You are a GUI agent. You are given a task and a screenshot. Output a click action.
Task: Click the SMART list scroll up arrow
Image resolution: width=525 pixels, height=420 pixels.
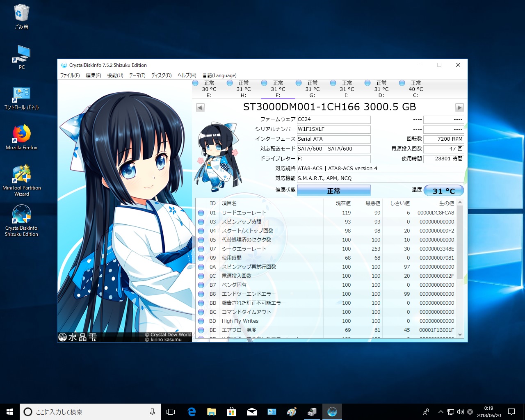460,203
